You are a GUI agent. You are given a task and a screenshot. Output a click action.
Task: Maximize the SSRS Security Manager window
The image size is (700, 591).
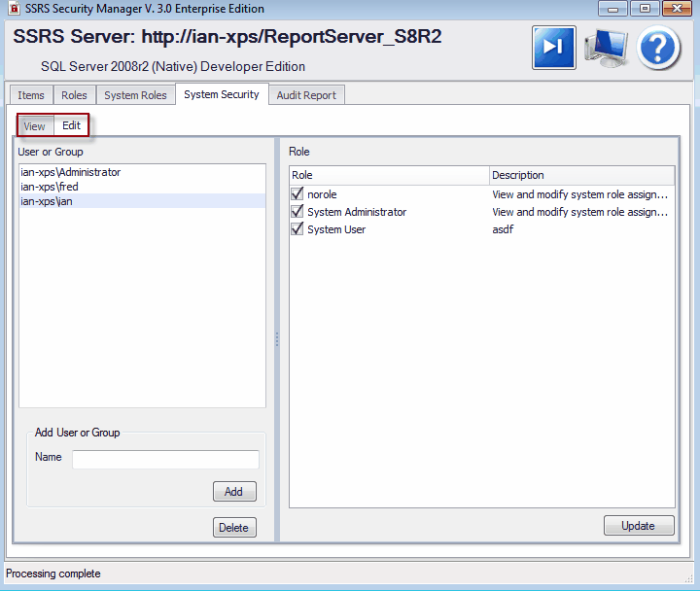tap(645, 9)
